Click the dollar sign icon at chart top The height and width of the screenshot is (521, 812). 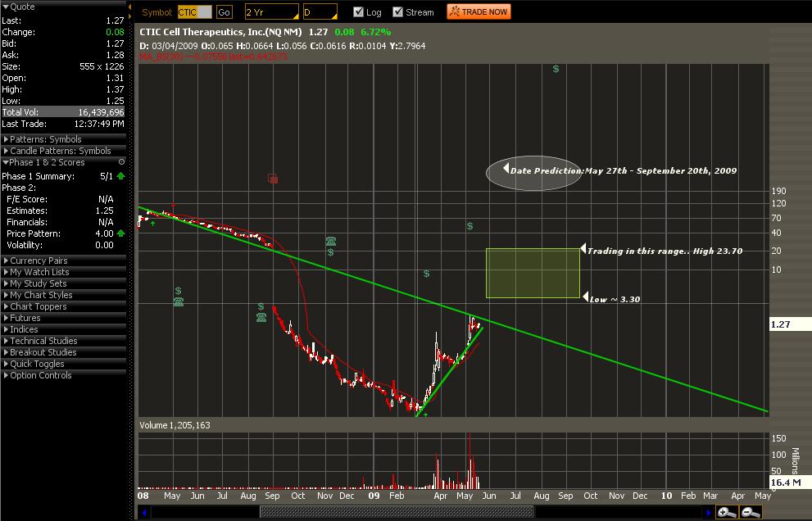(556, 69)
